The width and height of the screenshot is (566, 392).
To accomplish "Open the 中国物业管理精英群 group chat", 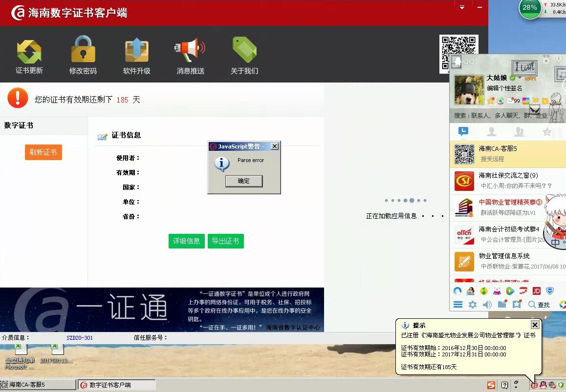I will pos(507,208).
